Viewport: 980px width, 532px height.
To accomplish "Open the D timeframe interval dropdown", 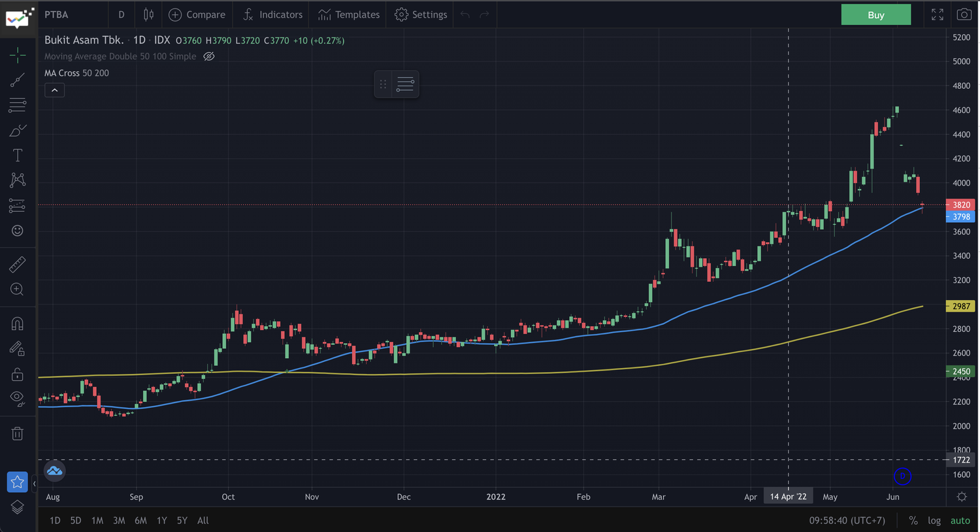I will 121,14.
